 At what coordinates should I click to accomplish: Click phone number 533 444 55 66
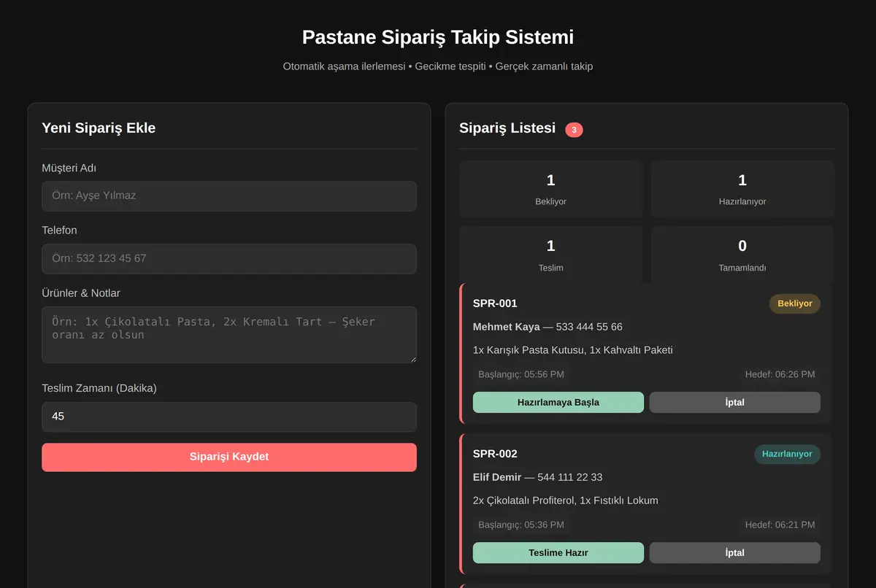589,327
